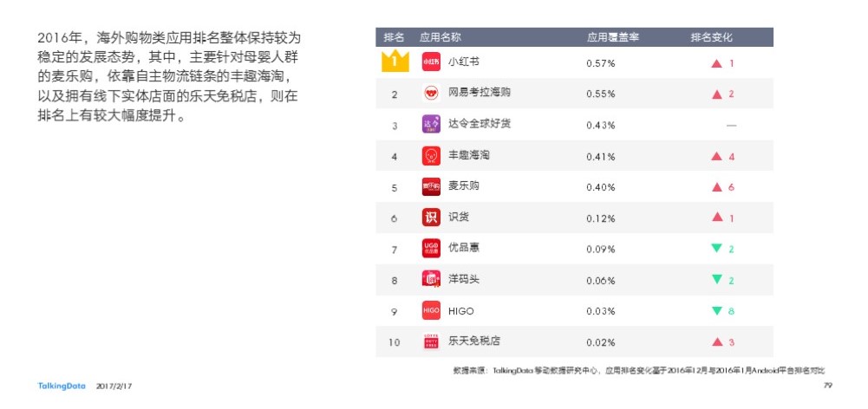Click the page number 79

827,386
